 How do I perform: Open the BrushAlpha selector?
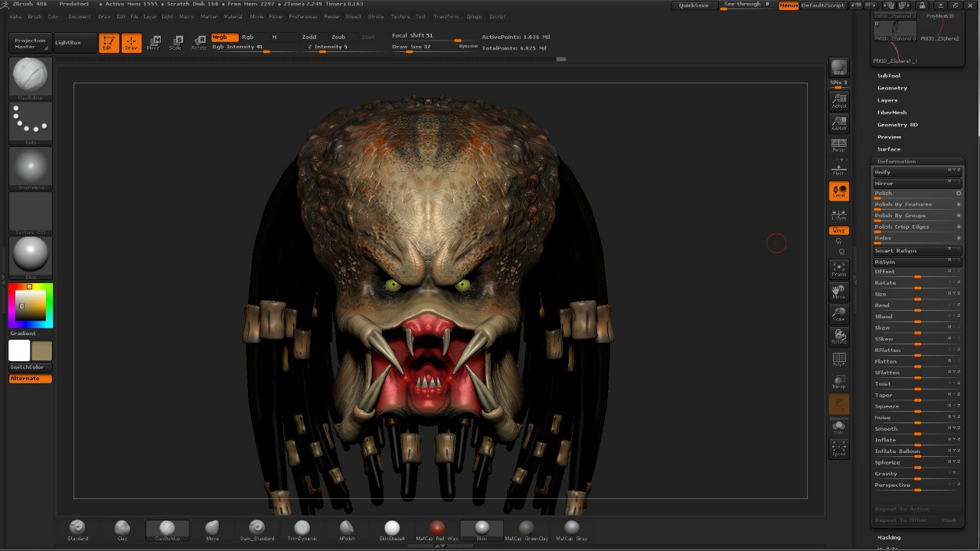31,168
